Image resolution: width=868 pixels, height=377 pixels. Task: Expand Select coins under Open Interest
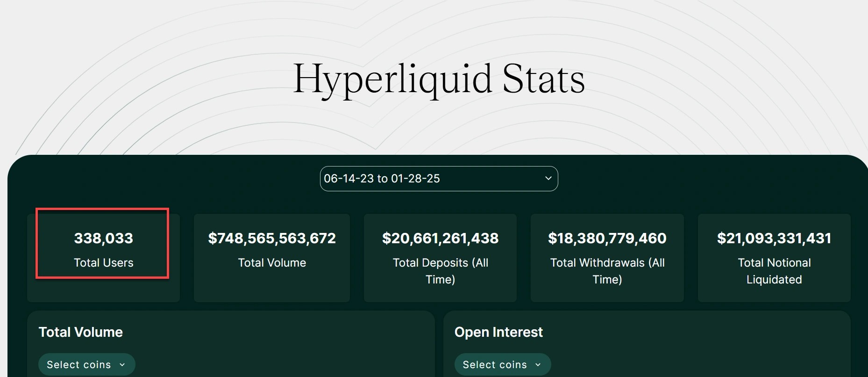(502, 364)
